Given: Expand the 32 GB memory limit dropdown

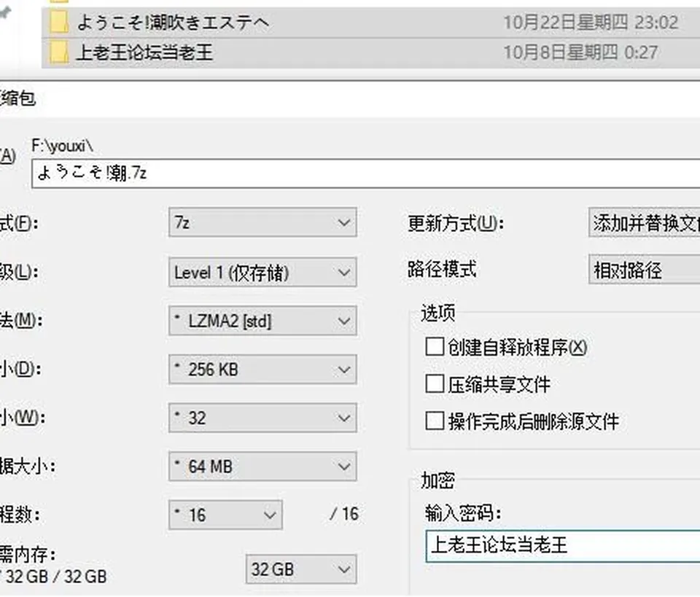Looking at the screenshot, I should tap(301, 569).
